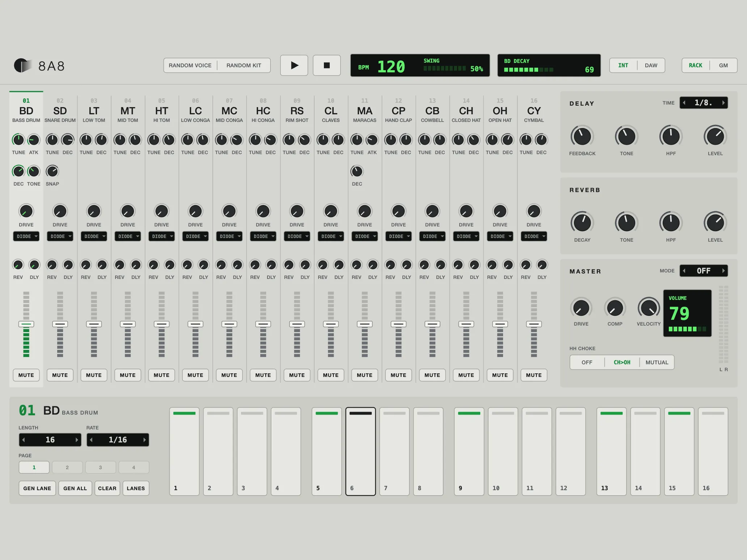Toggle step 6 in the sequencer
Screen dimensions: 747x560
click(x=360, y=451)
